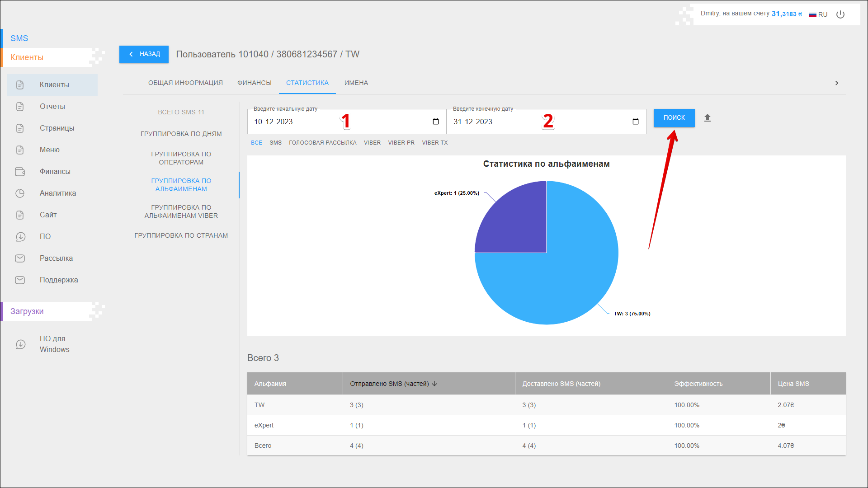Click the Рассылка envelope icon
Viewport: 868px width, 488px height.
pos(20,258)
